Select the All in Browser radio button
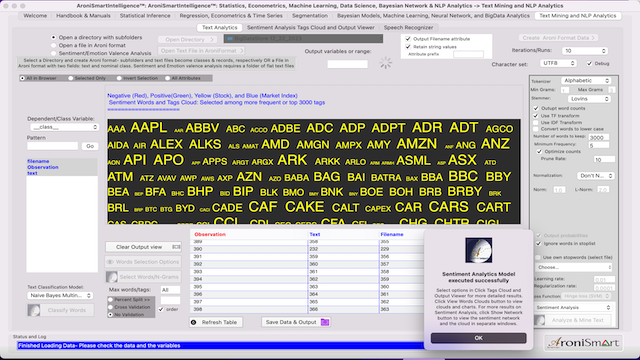Screen dimensions: 640x360 [22, 78]
